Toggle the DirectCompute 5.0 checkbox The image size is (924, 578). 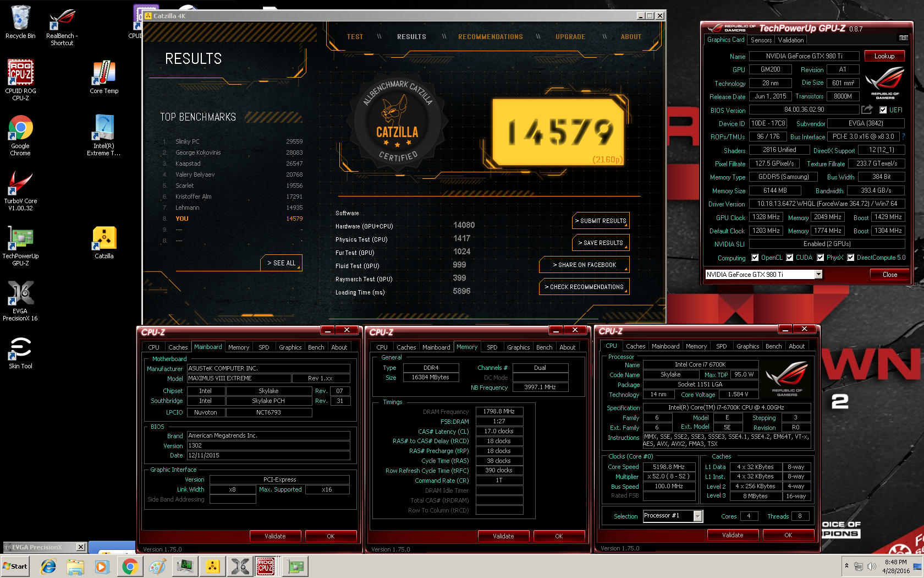pos(851,258)
